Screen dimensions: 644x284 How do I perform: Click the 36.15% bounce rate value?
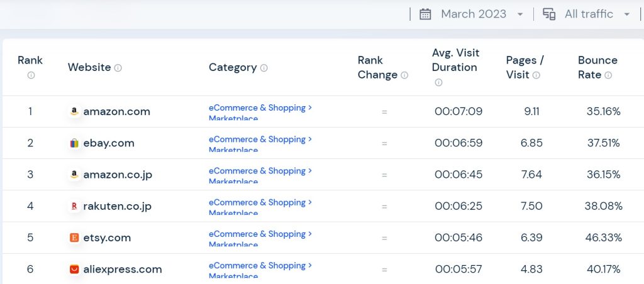(603, 175)
